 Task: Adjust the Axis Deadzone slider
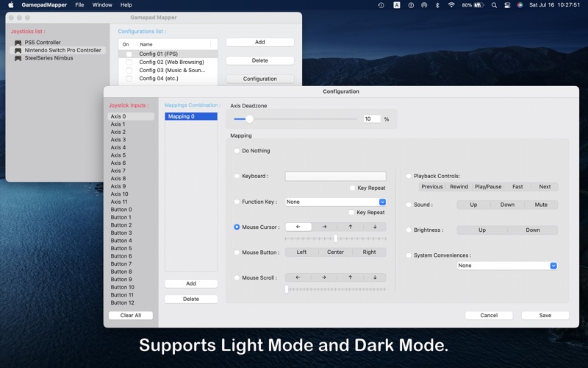(x=295, y=119)
